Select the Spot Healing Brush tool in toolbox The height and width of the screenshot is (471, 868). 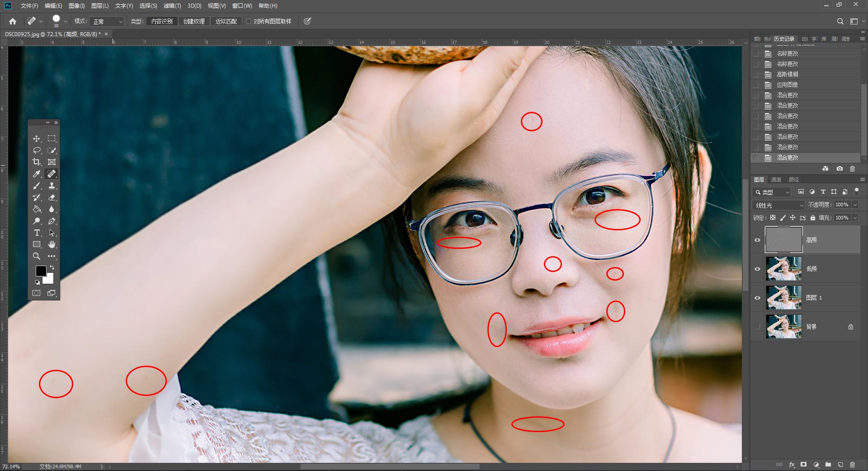[52, 174]
